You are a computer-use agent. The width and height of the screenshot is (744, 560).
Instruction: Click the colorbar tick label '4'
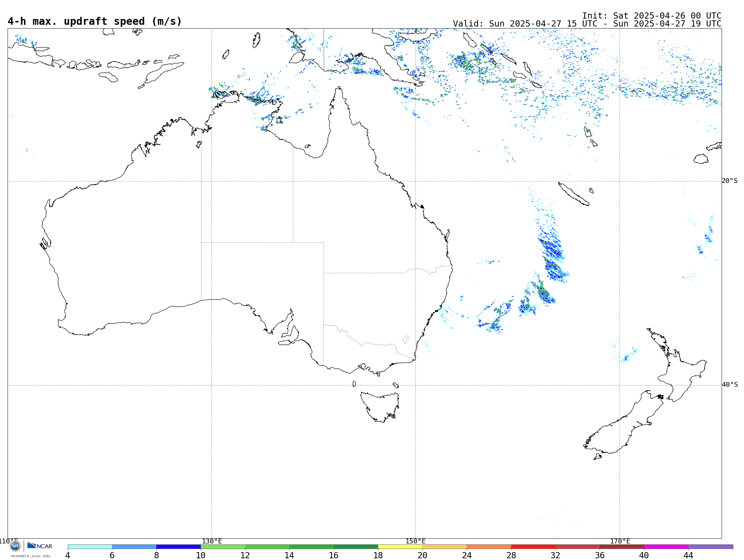(x=68, y=555)
